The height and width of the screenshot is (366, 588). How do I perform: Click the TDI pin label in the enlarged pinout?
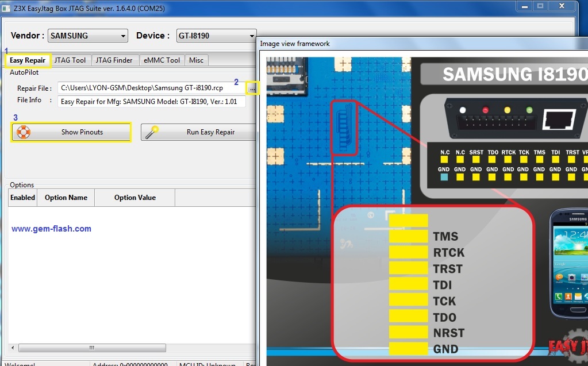[x=443, y=284]
